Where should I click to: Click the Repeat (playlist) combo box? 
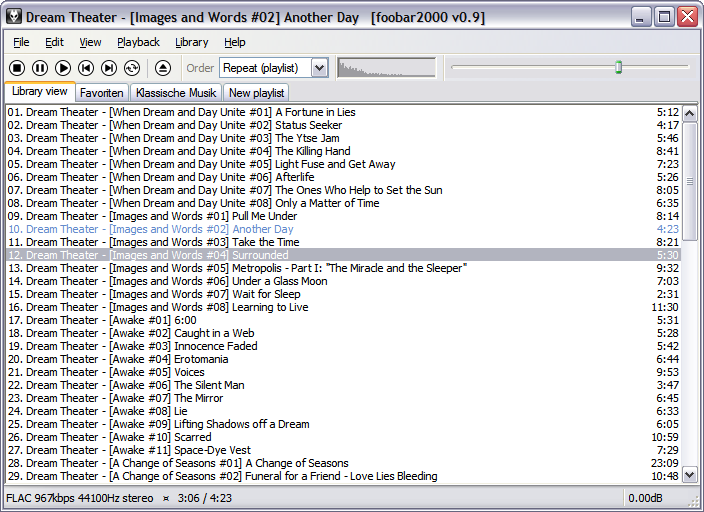pyautogui.click(x=274, y=68)
